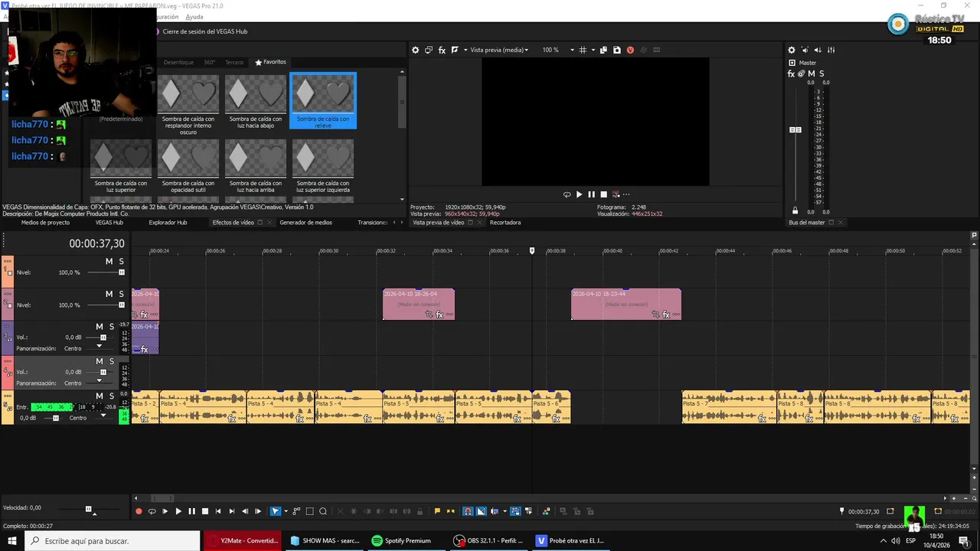Viewport: 980px width, 551px height.
Task: Open video output FX in preview toolbar
Action: [442, 50]
